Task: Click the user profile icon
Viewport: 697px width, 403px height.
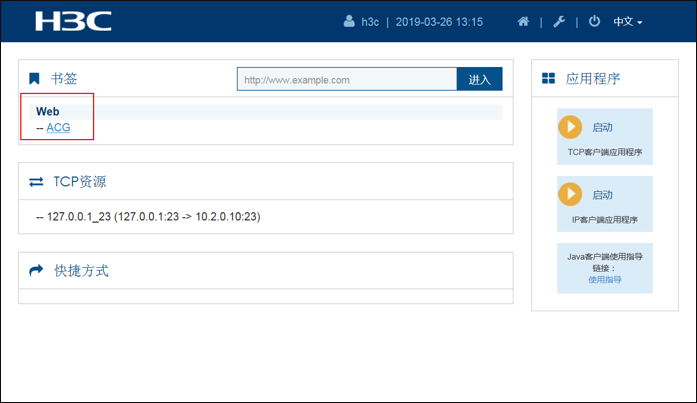Action: click(x=349, y=21)
